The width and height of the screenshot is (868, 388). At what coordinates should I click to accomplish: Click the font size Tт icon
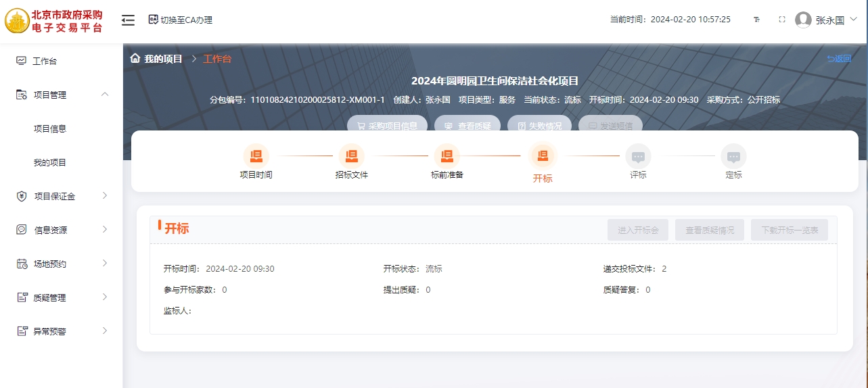click(756, 20)
